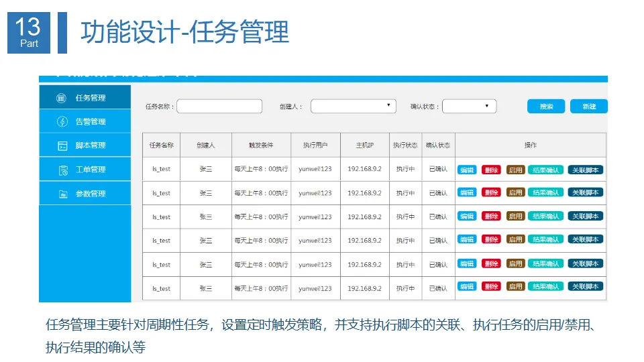This screenshot has width=644, height=362.
Task: Click red 删除 in the second row
Action: click(x=491, y=192)
